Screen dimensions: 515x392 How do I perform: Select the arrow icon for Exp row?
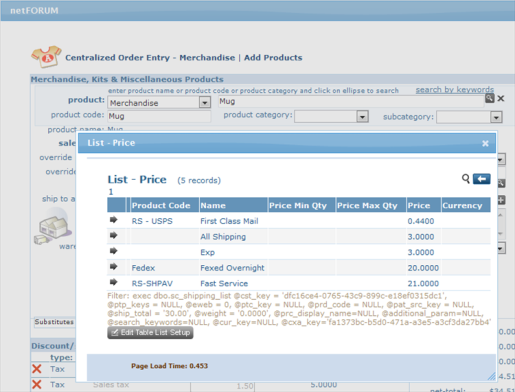[114, 251]
